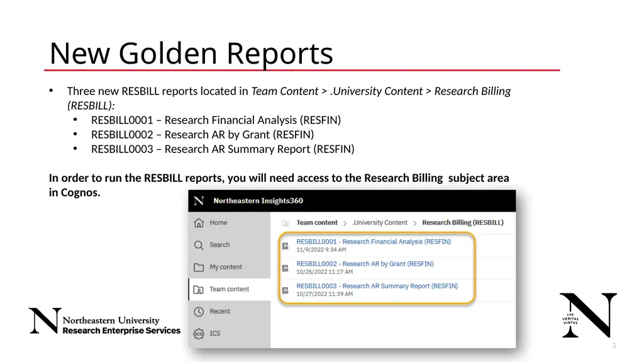Open the ICS sidebar item
This screenshot has width=644, height=362.
click(229, 334)
